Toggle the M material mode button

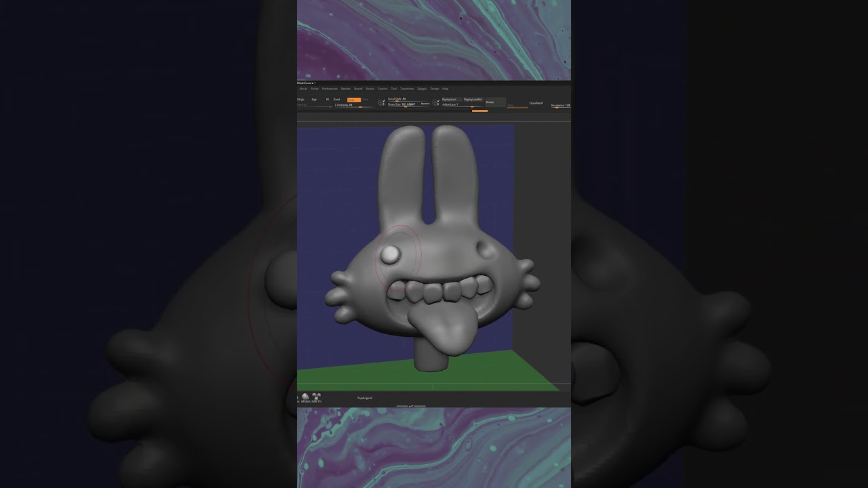(x=328, y=100)
